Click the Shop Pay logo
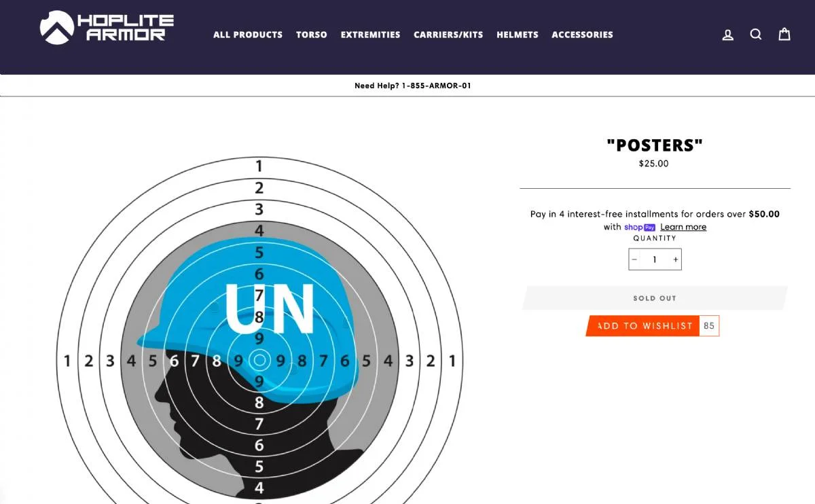This screenshot has height=504, width=815. pyautogui.click(x=640, y=227)
